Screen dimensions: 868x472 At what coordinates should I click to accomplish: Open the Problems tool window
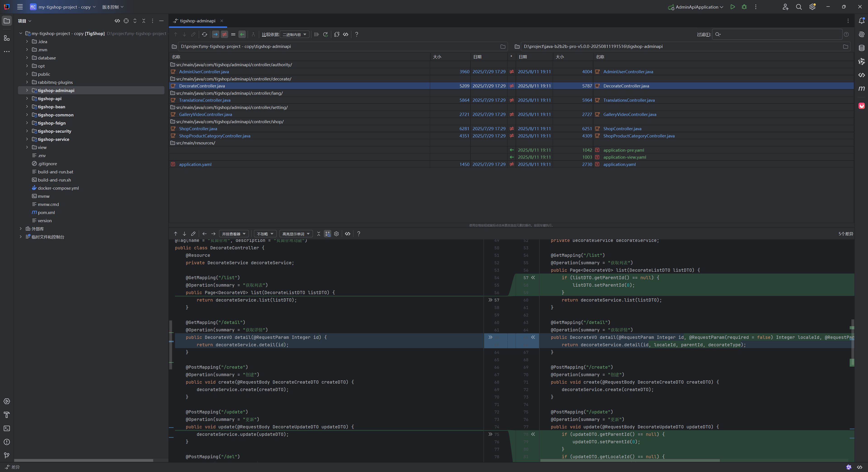pyautogui.click(x=7, y=442)
